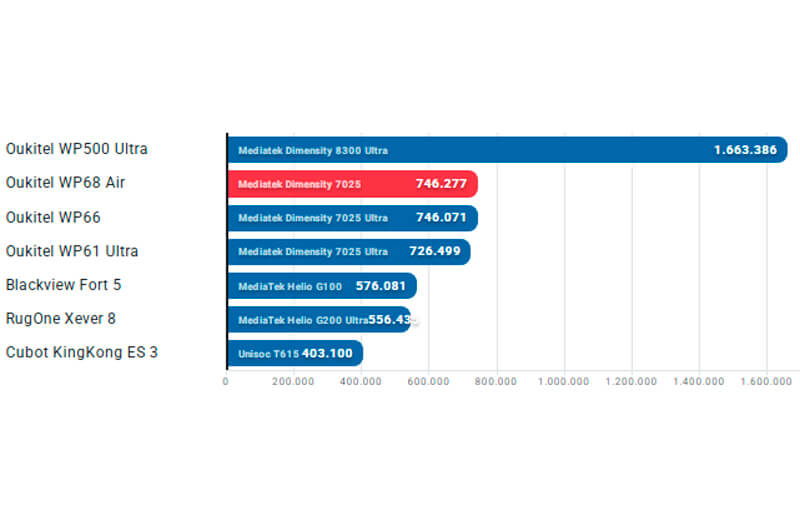The height and width of the screenshot is (520, 800).
Task: Click the 1.000.000 axis label
Action: tap(563, 381)
